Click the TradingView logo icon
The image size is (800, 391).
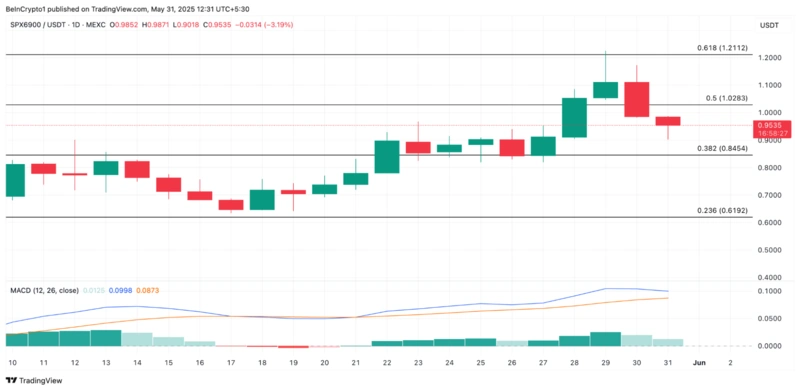pyautogui.click(x=10, y=380)
